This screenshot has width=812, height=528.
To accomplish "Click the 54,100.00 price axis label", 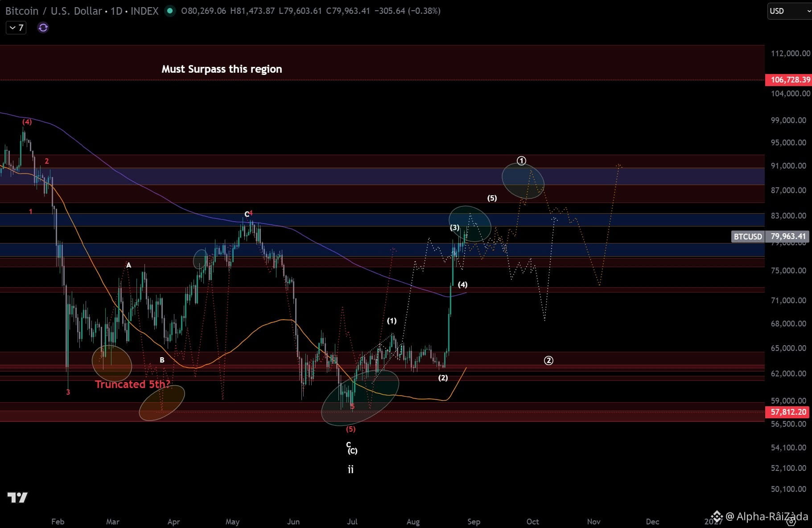I will point(788,448).
